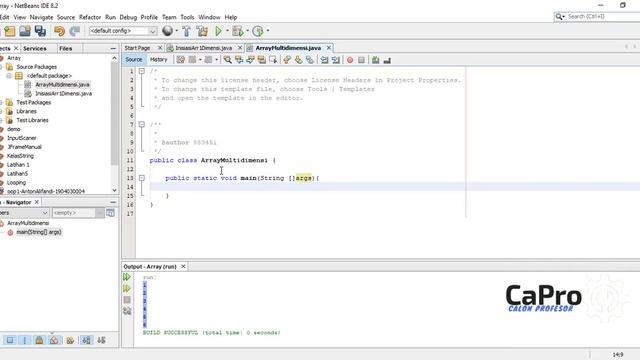Image resolution: width=640 pixels, height=360 pixels.
Task: Collapse the default package node
Action: pos(9,76)
